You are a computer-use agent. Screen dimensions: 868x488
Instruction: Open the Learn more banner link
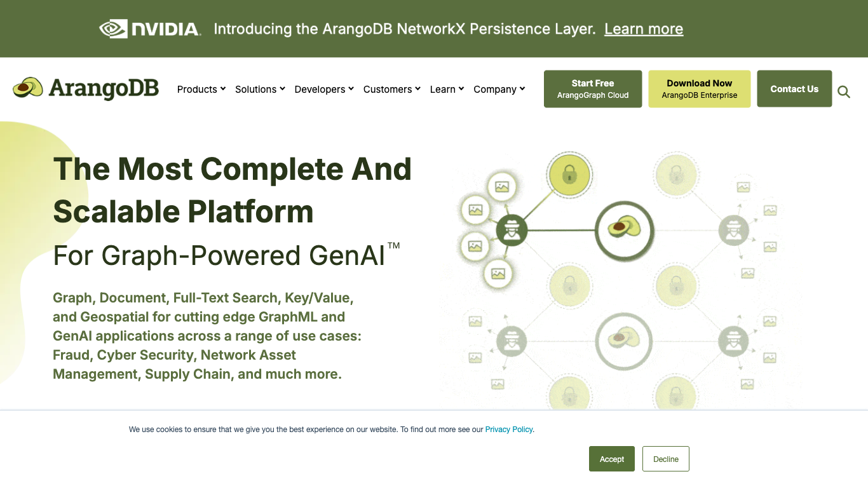(644, 29)
